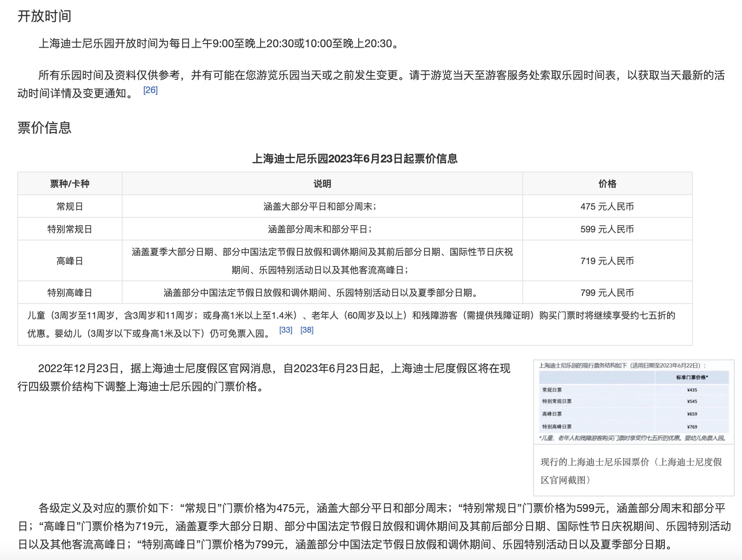Open the Shanghai Disneyland ticket price thumbnail image
Image resolution: width=742 pixels, height=560 pixels.
(634, 402)
